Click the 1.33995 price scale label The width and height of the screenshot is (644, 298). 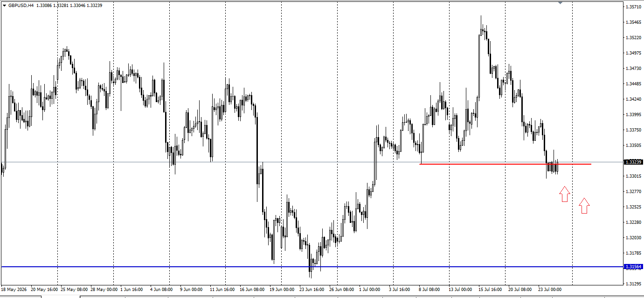tap(633, 115)
